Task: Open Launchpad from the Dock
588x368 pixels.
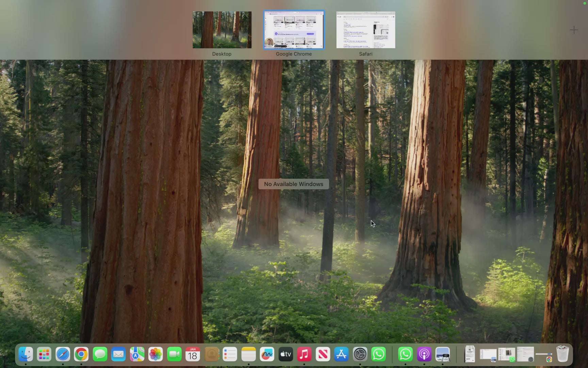Action: (44, 354)
